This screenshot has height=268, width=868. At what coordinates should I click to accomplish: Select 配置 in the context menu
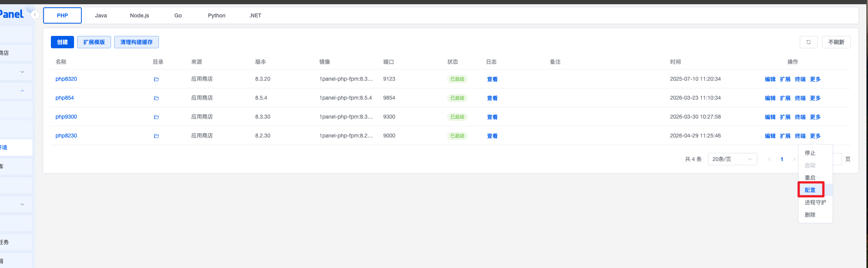[810, 190]
